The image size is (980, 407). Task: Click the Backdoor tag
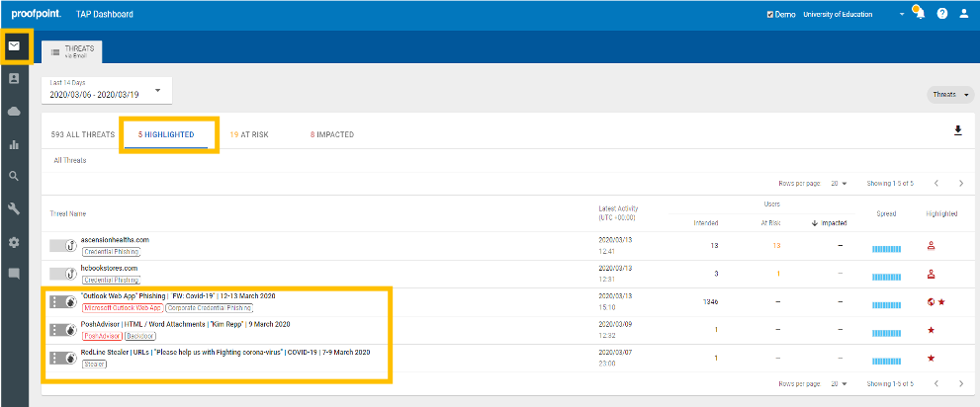click(140, 336)
